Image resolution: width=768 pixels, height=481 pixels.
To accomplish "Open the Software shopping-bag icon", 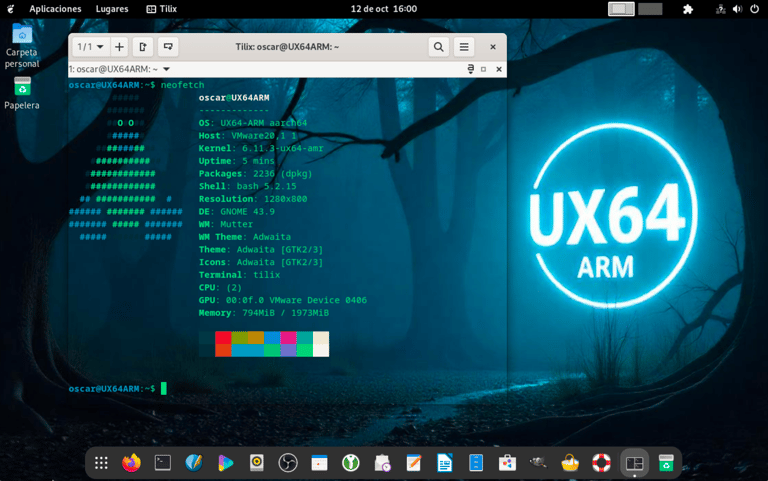I will 507,463.
